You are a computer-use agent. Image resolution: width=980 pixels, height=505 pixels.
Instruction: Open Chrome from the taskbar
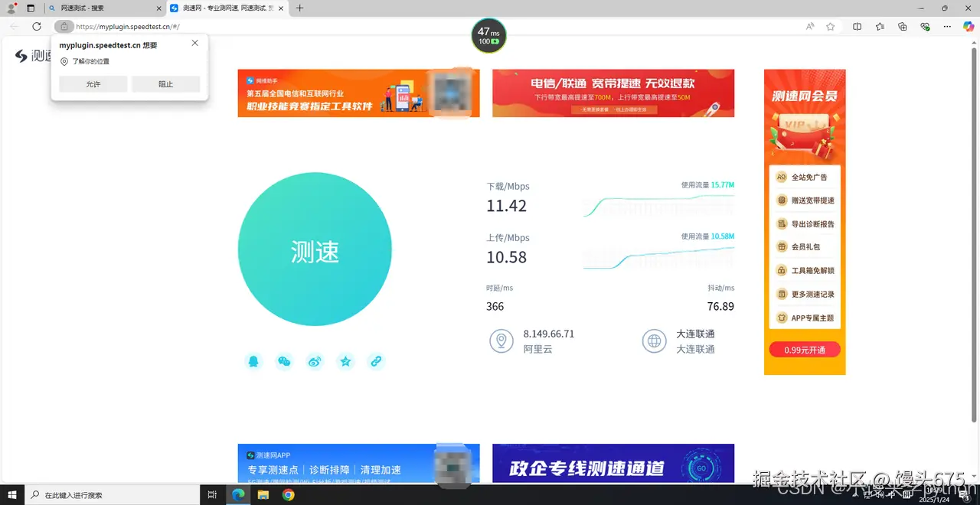[288, 494]
